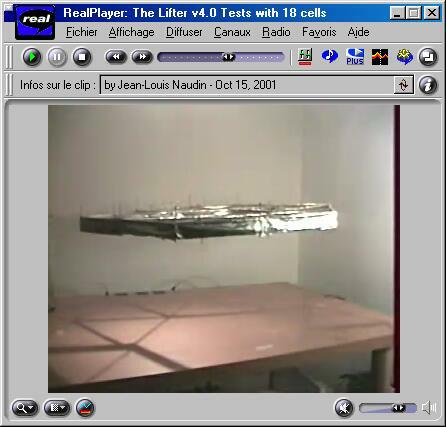This screenshot has width=446, height=427.
Task: Open the Fichier menu
Action: click(x=82, y=32)
